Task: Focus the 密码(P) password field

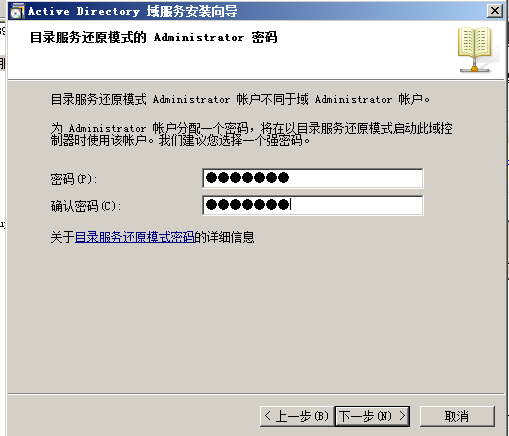Action: coord(313,178)
